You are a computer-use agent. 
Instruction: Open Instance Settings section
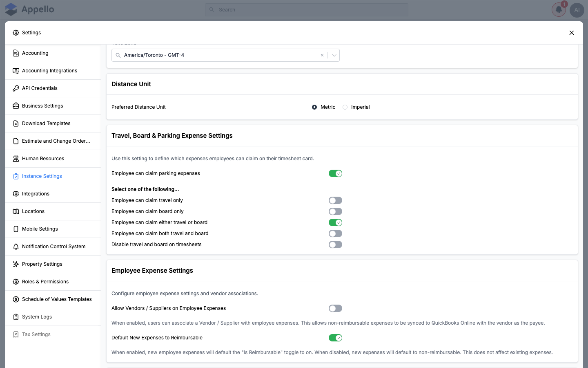[53, 176]
